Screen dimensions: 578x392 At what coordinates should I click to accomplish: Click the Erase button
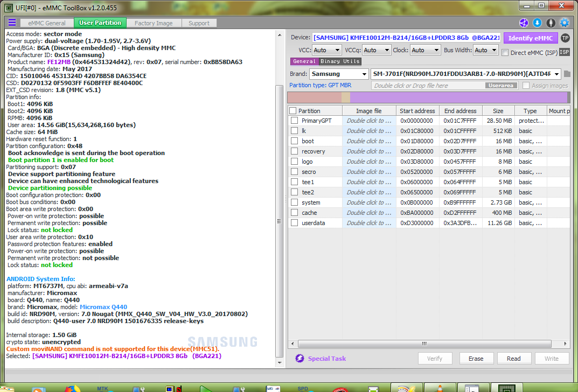(476, 359)
